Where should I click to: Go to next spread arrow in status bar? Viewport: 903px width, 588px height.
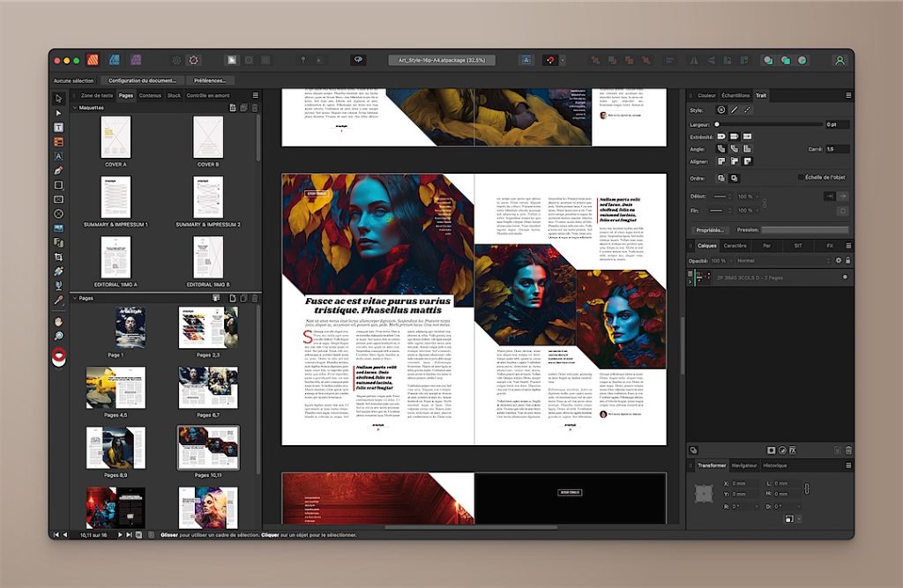(121, 534)
